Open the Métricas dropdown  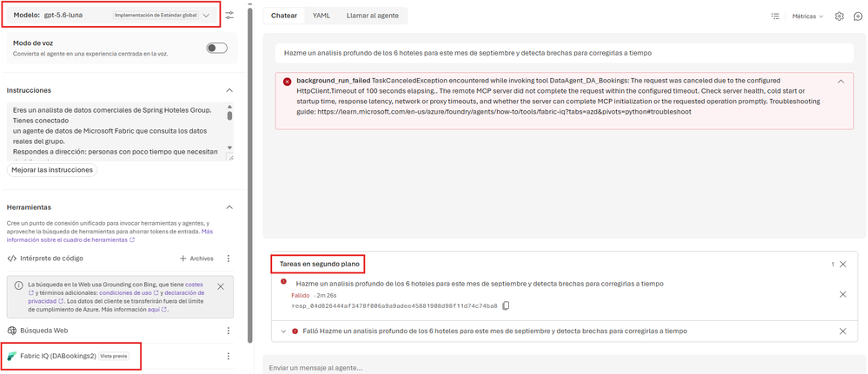[x=808, y=16]
